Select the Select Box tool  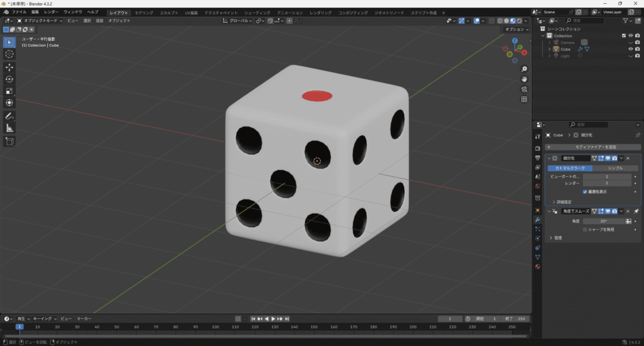click(x=9, y=42)
